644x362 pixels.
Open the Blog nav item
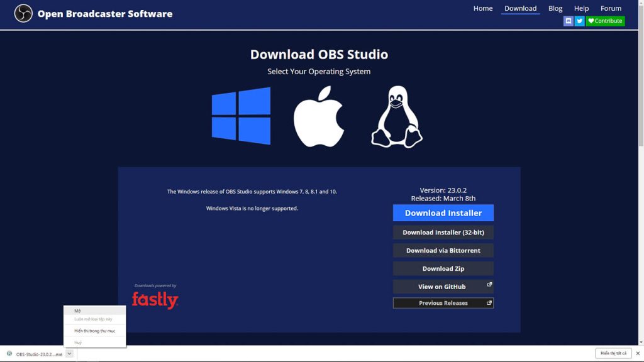555,8
